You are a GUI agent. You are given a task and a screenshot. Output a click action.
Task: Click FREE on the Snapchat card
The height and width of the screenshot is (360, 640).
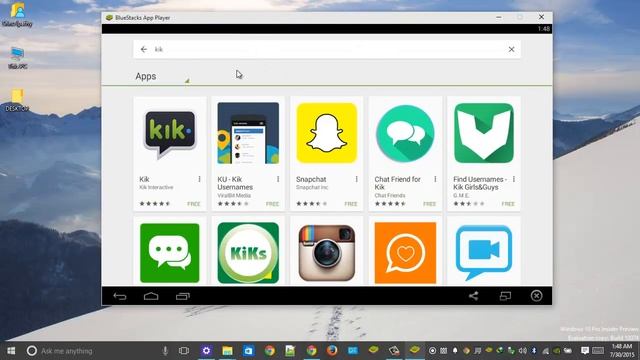click(x=351, y=204)
